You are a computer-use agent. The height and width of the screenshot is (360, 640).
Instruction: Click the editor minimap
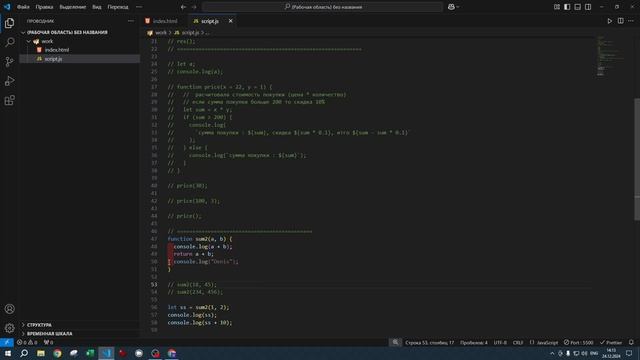click(x=611, y=56)
